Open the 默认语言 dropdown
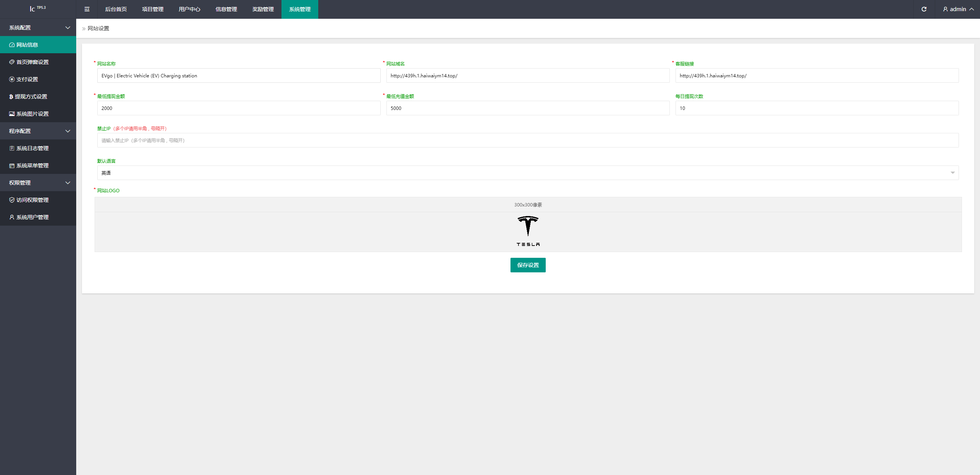980x475 pixels. tap(528, 173)
